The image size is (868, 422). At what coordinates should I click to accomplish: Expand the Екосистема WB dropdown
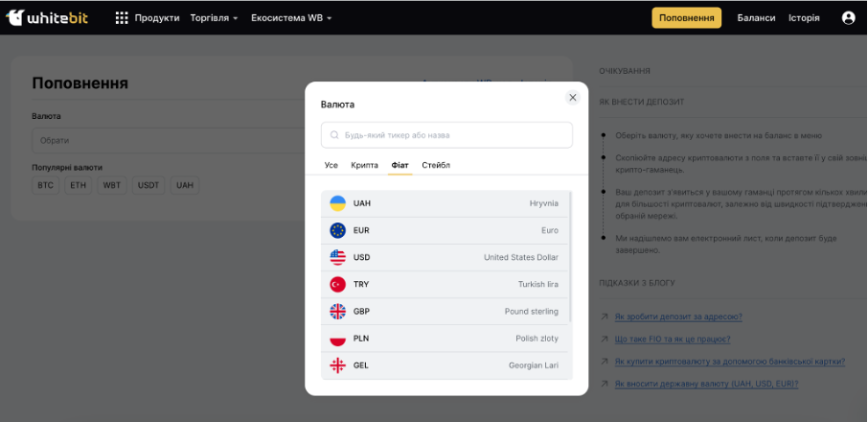coord(292,17)
